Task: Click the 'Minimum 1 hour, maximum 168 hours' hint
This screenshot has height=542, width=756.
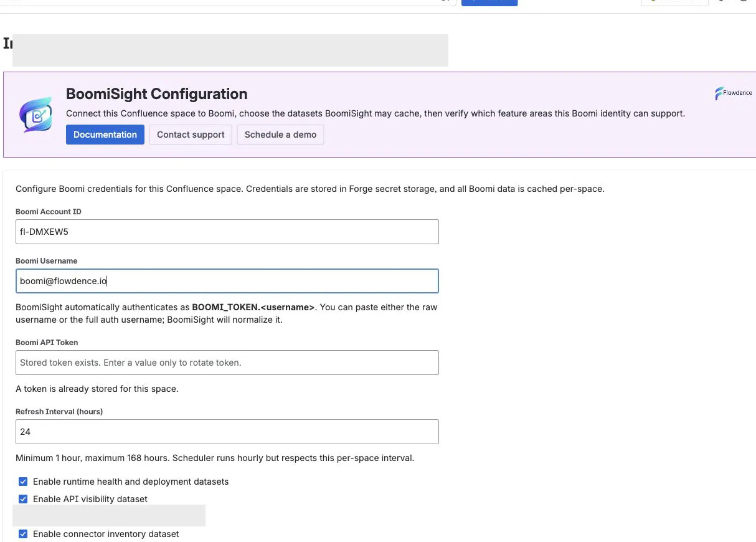Action: pos(215,458)
